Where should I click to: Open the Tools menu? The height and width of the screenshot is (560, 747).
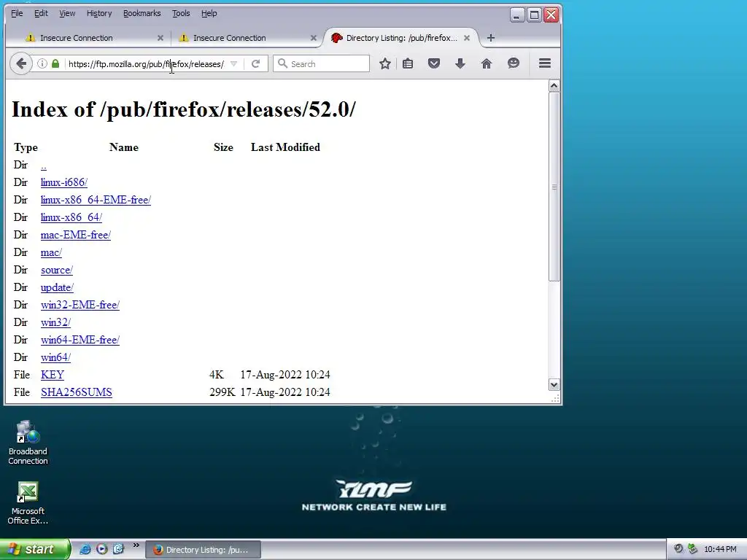tap(181, 13)
